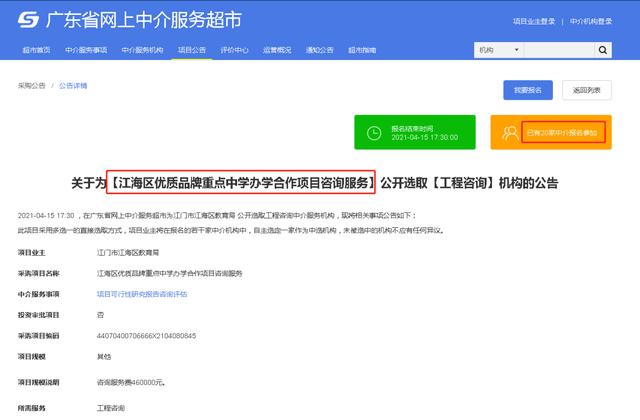Image resolution: width=640 pixels, height=420 pixels.
Task: Click the 其他 project scale value
Action: (x=104, y=356)
